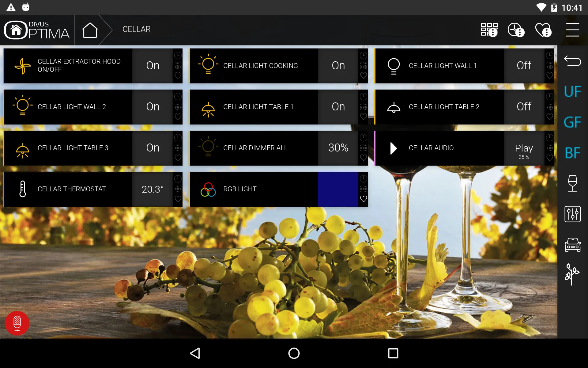Image resolution: width=588 pixels, height=368 pixels.
Task: Click the RGB light color wheel icon
Action: coord(207,189)
